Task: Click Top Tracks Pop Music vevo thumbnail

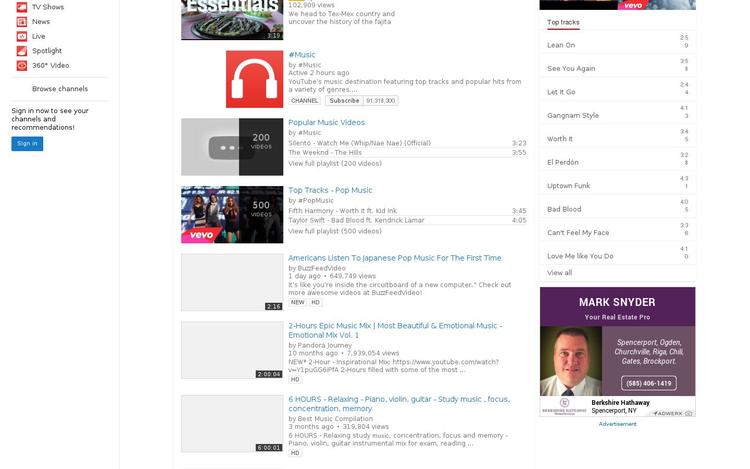Action: [x=232, y=215]
